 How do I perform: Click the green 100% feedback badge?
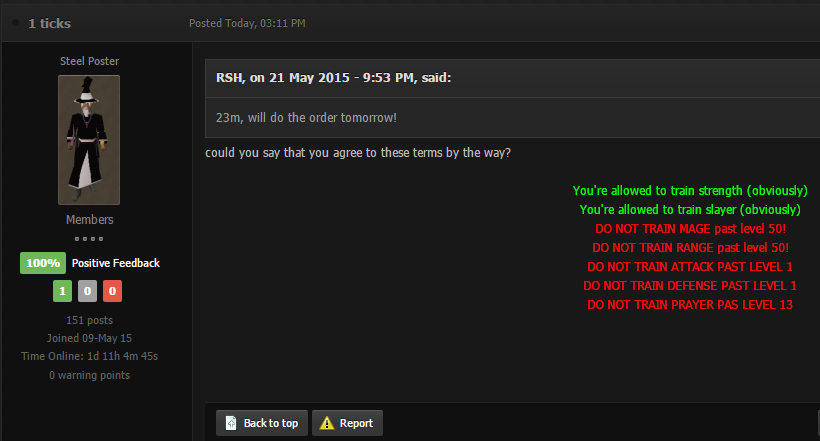[43, 263]
